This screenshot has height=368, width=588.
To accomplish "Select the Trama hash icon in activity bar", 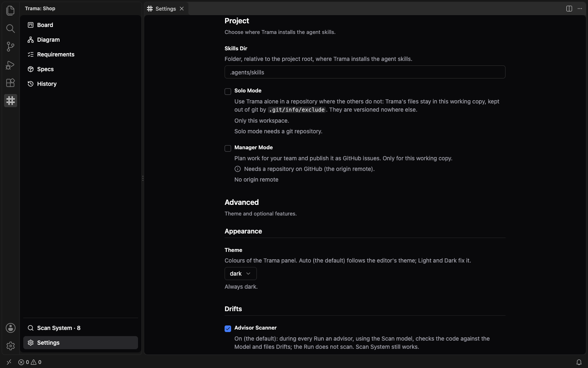I will tap(11, 101).
